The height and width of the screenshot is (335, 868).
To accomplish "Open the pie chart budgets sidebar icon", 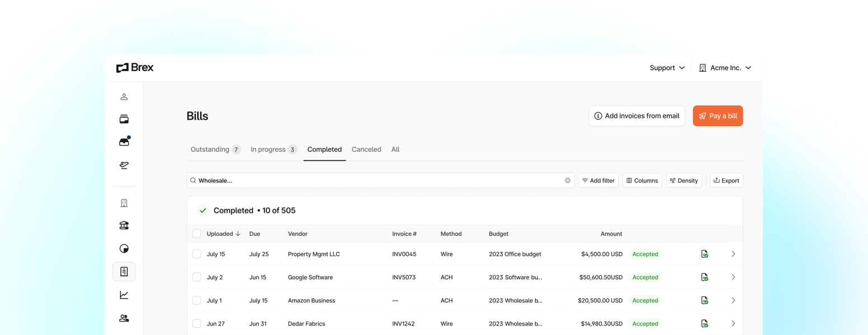I will (124, 248).
